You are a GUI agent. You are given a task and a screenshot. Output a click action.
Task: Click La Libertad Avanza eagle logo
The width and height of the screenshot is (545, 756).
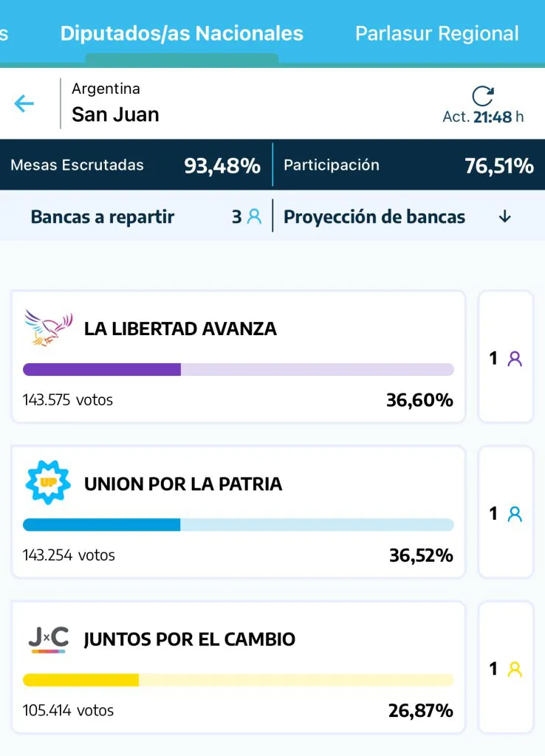(x=48, y=328)
